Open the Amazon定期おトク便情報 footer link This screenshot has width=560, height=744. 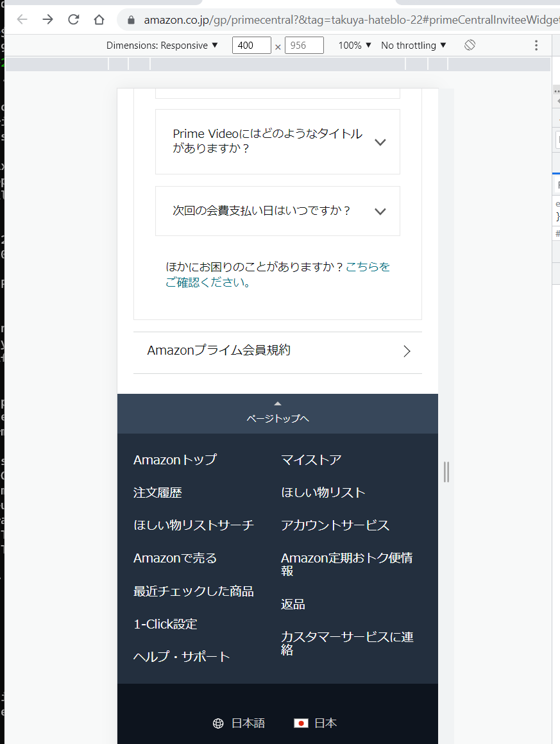point(347,564)
